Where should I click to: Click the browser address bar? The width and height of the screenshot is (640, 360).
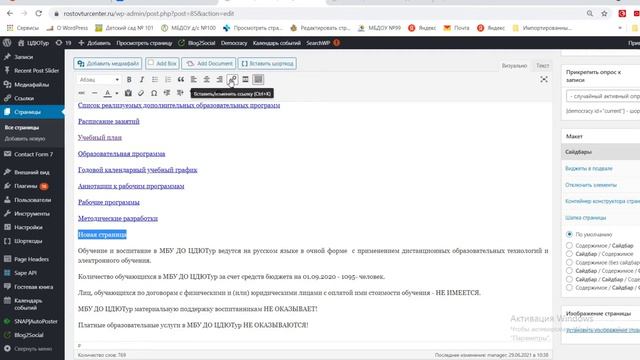click(x=318, y=13)
